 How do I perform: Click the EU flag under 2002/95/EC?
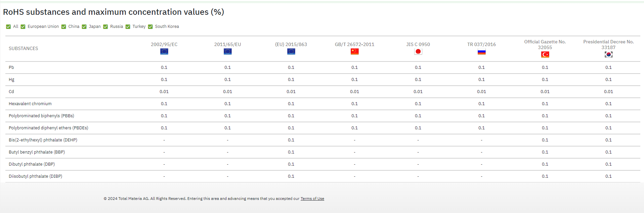tap(164, 51)
